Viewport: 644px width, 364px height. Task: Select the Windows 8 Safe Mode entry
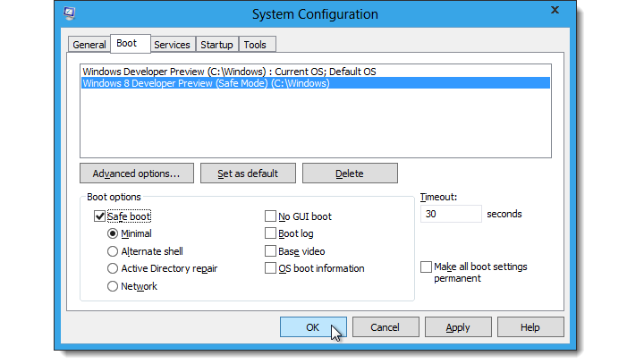click(x=206, y=83)
